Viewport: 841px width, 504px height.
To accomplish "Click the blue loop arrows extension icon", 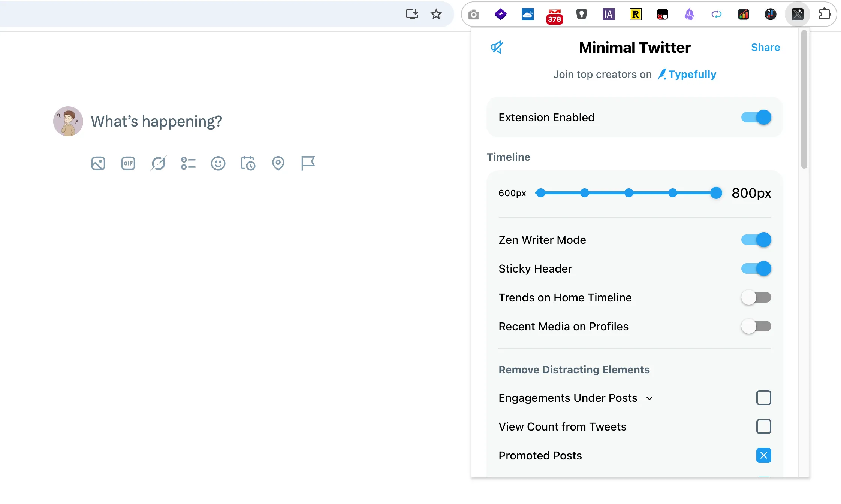I will 717,15.
